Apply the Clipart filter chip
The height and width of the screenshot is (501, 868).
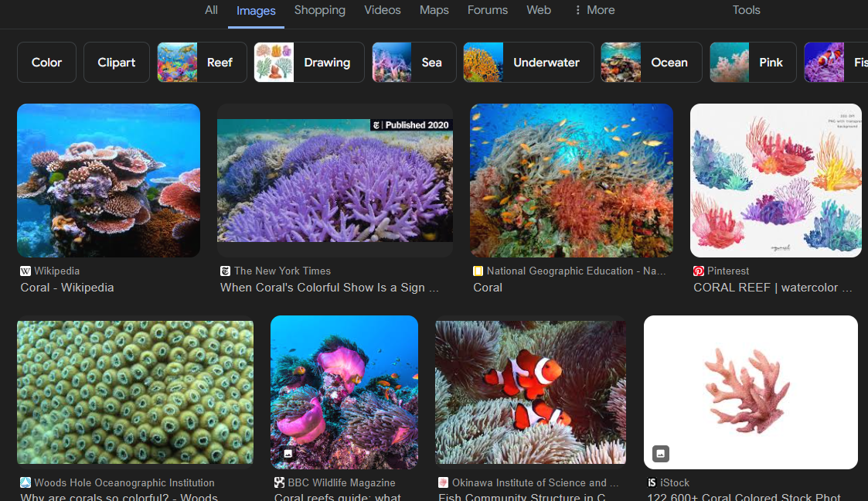117,63
